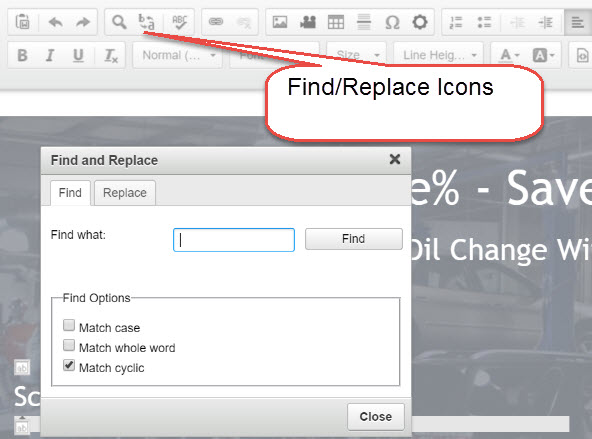Apply bulleted list formatting

(484, 22)
